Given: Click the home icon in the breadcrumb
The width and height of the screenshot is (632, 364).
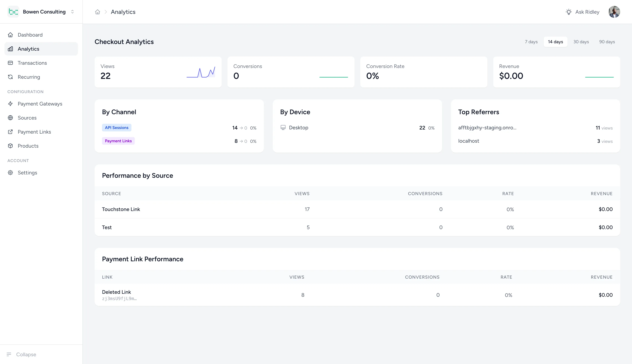Looking at the screenshot, I should [98, 12].
